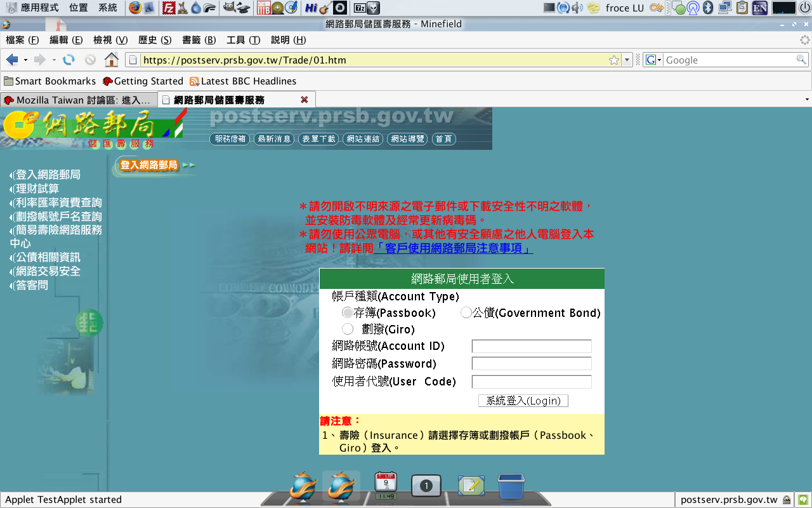Click the 表單下載 navigation button
Image resolution: width=812 pixels, height=508 pixels.
click(318, 139)
